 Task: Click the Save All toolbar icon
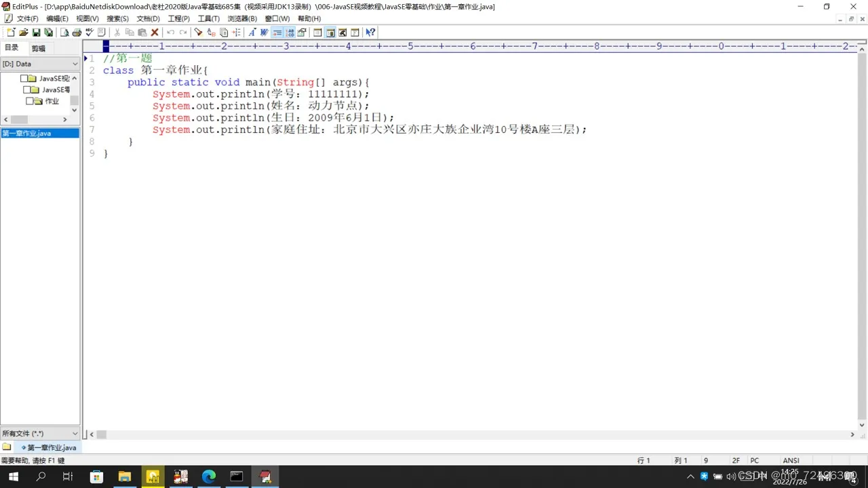pos(48,32)
